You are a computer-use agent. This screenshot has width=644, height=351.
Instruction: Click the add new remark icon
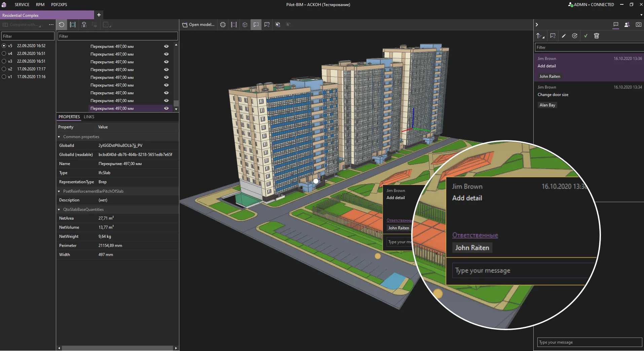coord(553,36)
